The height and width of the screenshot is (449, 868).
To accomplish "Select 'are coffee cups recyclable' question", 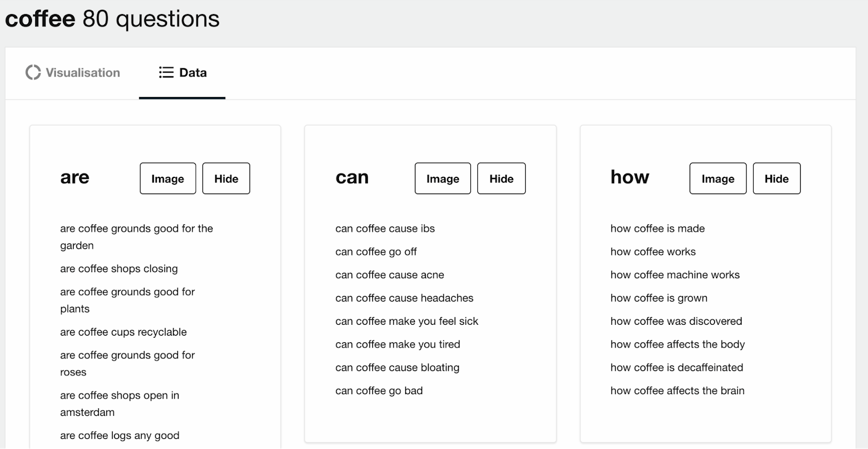I will tap(123, 332).
